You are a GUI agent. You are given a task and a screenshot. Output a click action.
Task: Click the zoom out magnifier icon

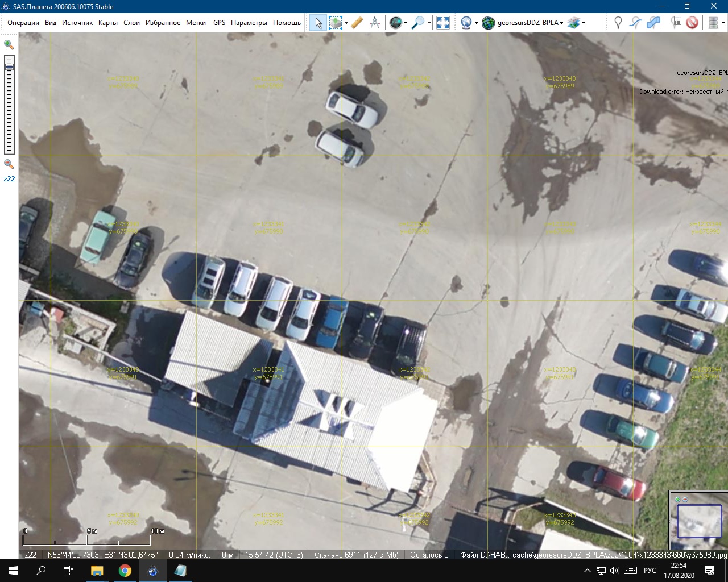(9, 164)
